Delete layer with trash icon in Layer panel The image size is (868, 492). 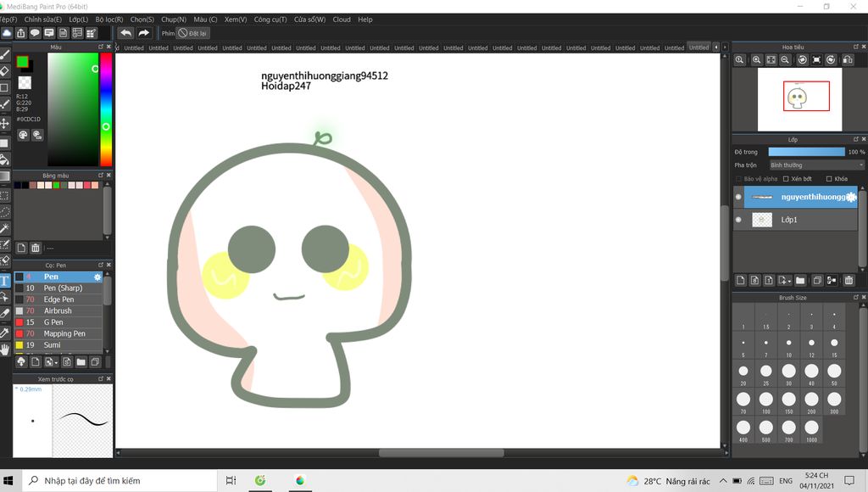click(x=849, y=280)
